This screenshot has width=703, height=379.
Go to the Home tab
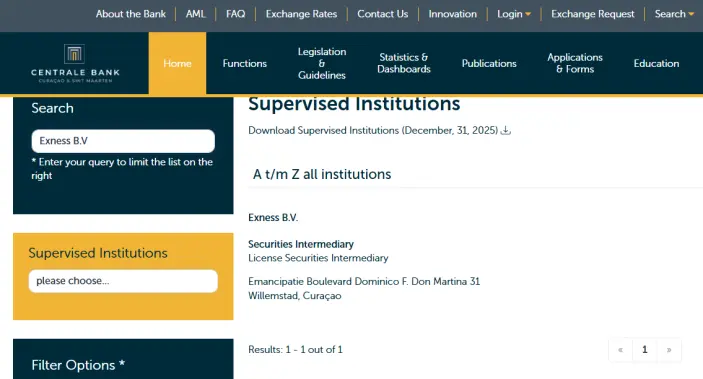point(178,63)
